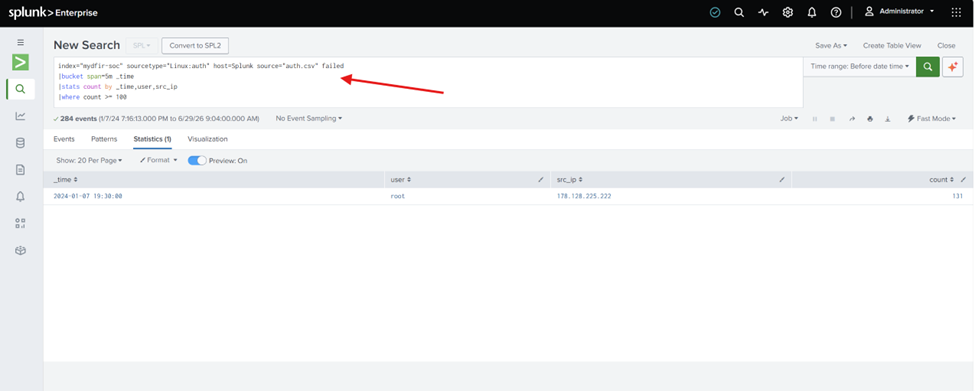Click the 131 count cell
The image size is (975, 391).
point(958,196)
